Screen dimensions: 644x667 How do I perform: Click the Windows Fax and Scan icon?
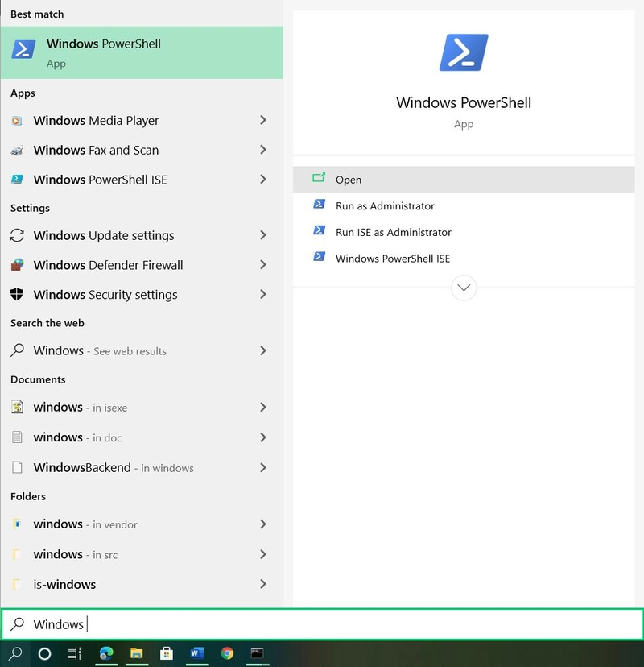tap(17, 150)
